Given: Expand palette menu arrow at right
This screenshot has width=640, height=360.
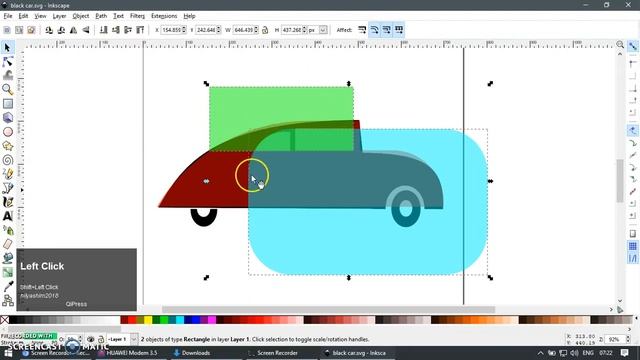Looking at the screenshot, I should 636,319.
